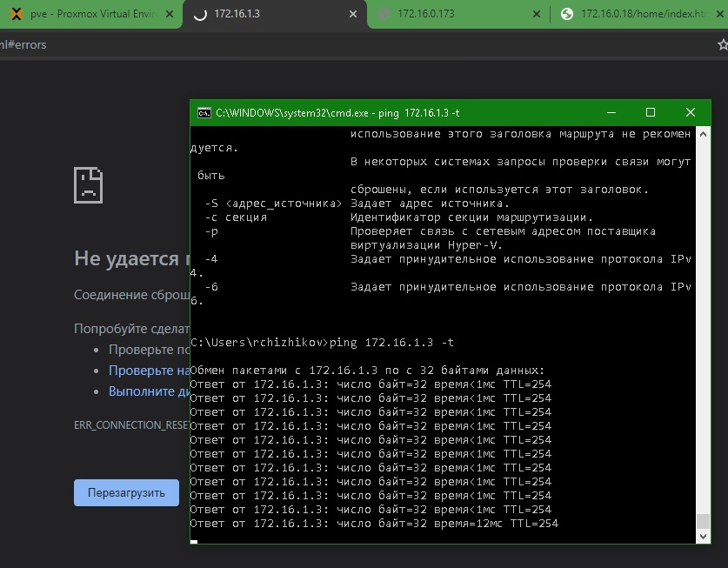
Task: Click the favicon on the 172.16.0.173 tab
Action: point(384,14)
